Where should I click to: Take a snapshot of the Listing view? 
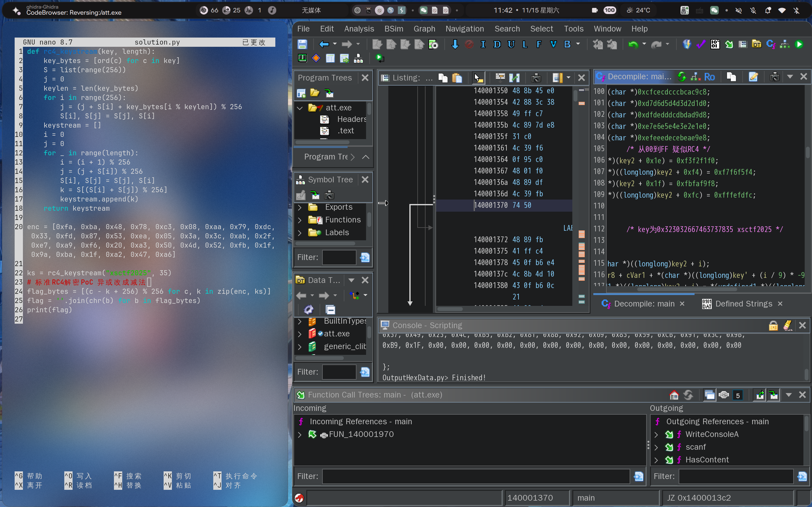tap(536, 78)
